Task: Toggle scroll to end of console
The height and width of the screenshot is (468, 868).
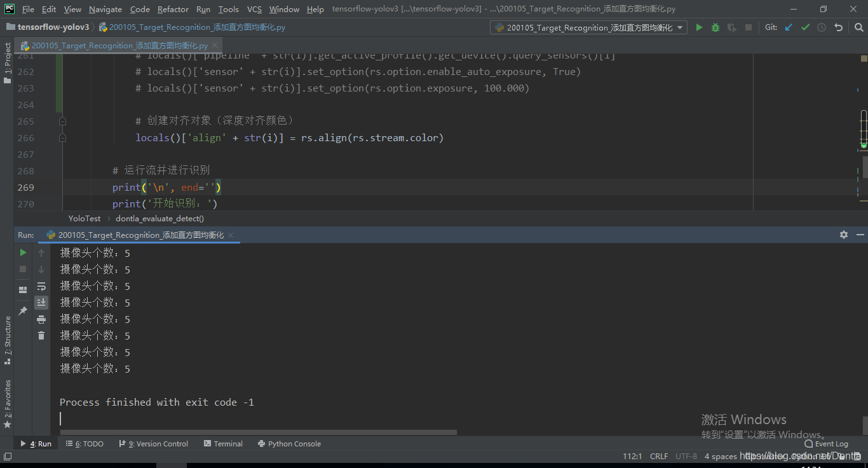Action: tap(41, 302)
